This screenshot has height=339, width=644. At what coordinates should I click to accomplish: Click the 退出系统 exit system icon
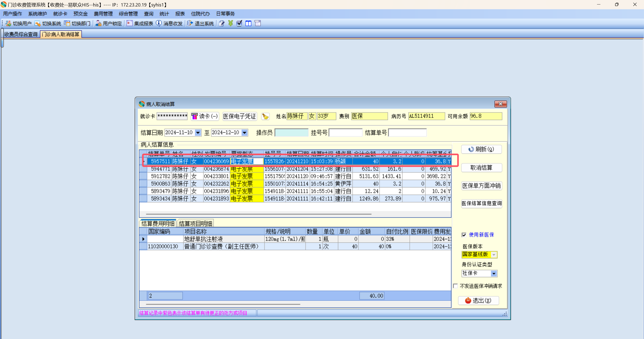pyautogui.click(x=190, y=24)
